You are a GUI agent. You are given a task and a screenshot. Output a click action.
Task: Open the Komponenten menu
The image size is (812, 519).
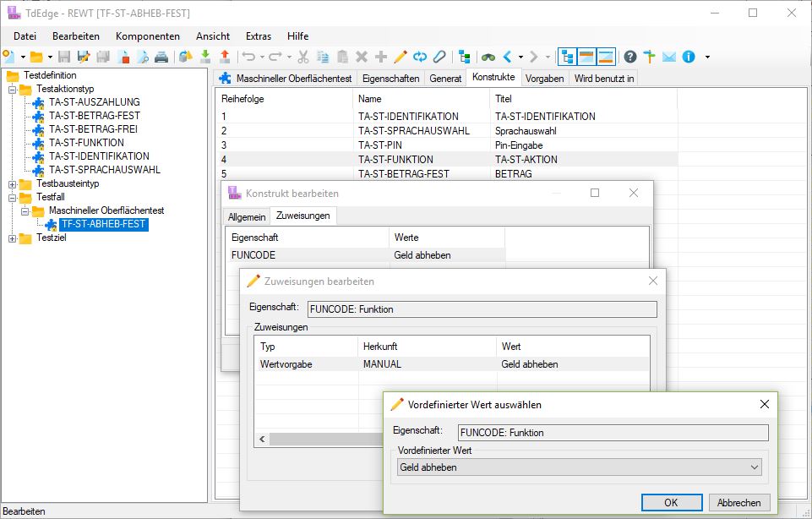pos(147,36)
